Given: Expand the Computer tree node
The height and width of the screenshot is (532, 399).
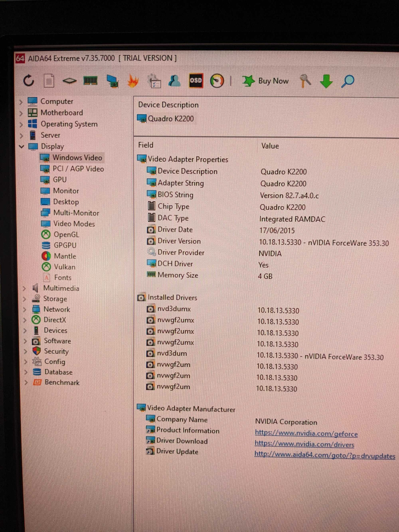Looking at the screenshot, I should coord(21,102).
